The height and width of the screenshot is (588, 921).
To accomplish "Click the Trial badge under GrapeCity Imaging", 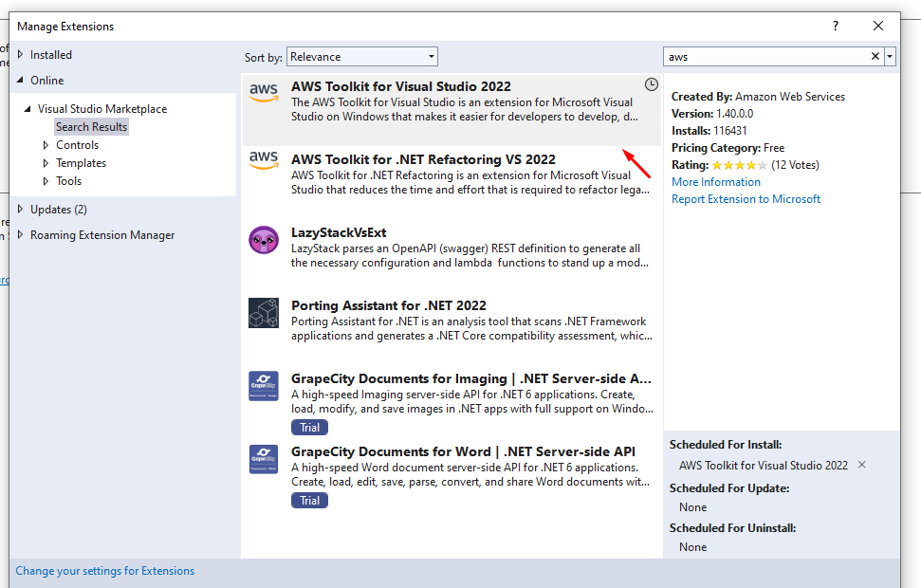I will pyautogui.click(x=309, y=428).
